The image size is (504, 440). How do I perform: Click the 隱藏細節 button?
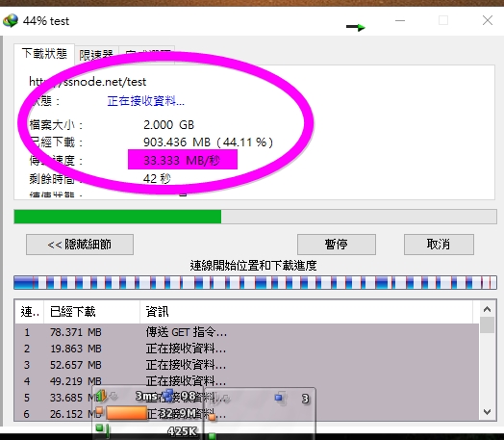(x=80, y=245)
